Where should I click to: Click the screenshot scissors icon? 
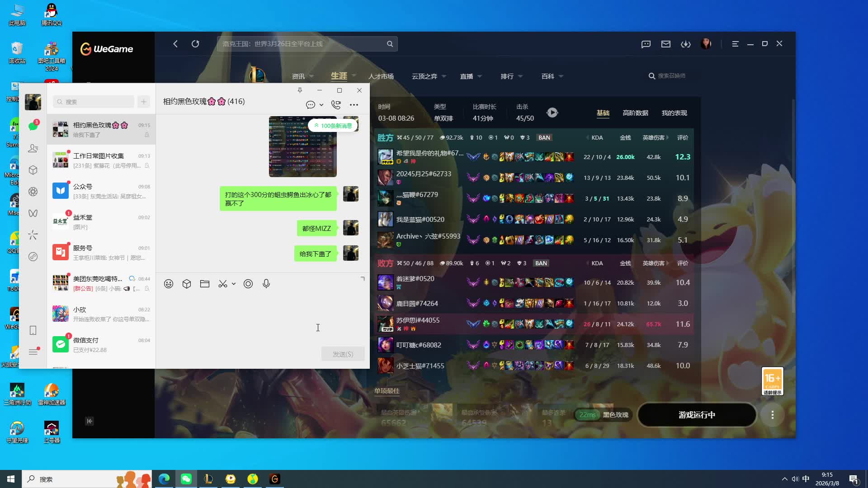tap(223, 284)
